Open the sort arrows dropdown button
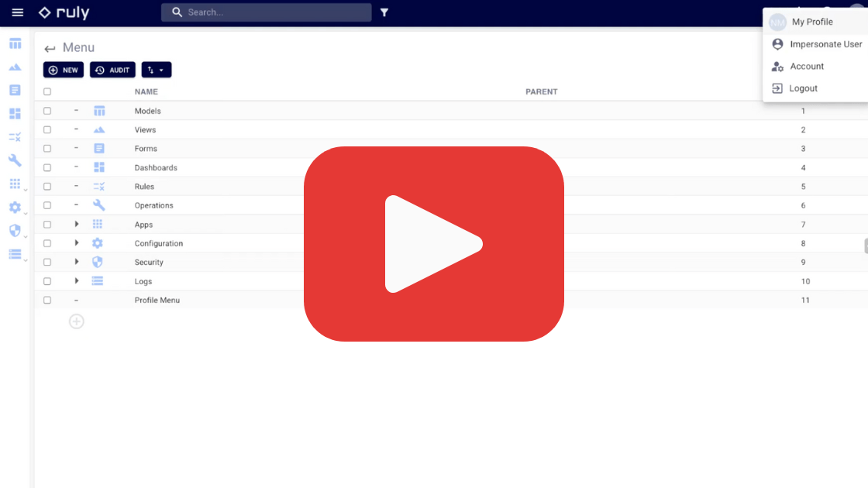Image resolution: width=868 pixels, height=488 pixels. [156, 70]
